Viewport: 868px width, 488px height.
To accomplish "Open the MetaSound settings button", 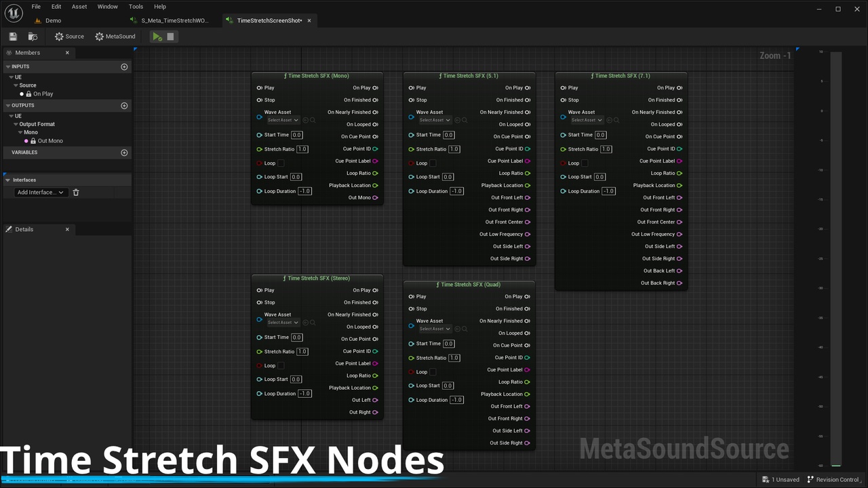I will click(115, 37).
